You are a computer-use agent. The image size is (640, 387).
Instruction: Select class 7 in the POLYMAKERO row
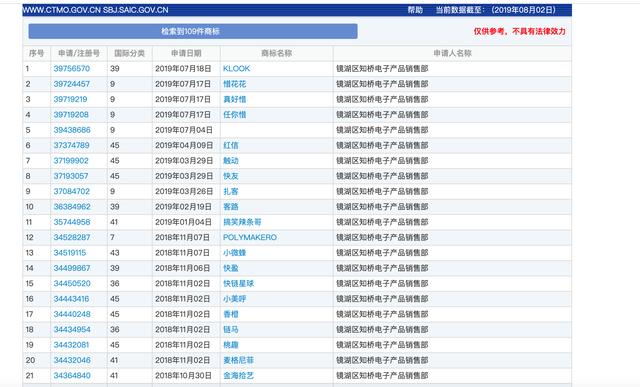112,238
